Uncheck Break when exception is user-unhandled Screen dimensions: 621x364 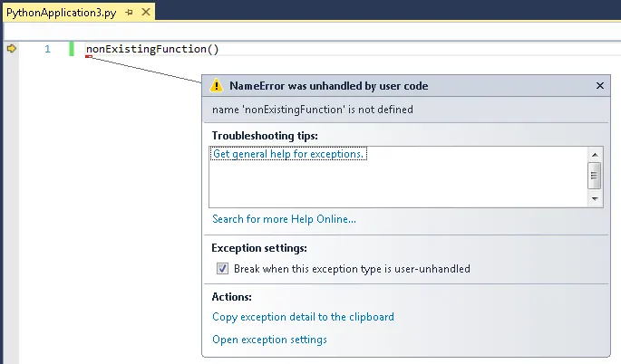point(222,269)
